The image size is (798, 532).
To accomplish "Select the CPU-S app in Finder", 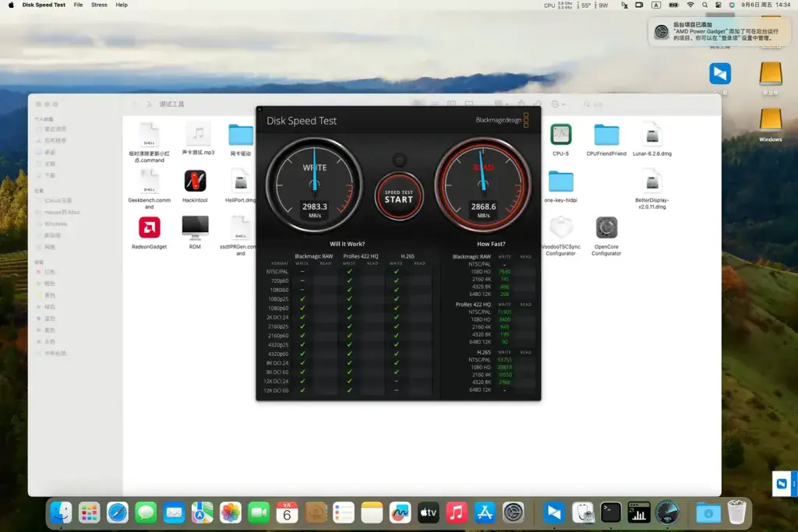I will (x=560, y=139).
